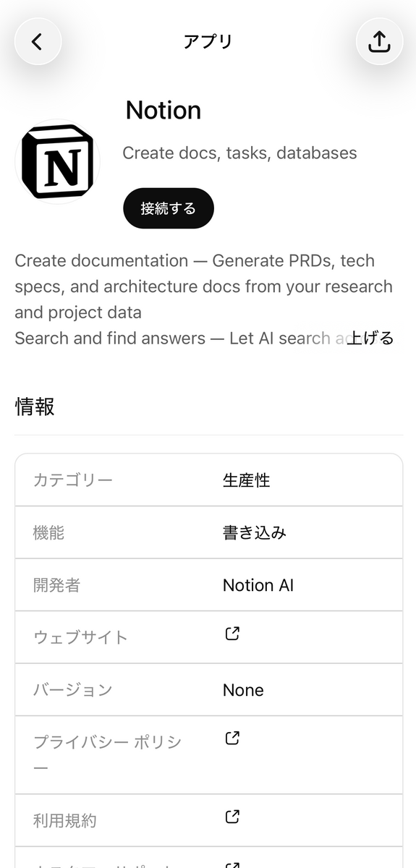
Task: Tap the アプリ page title
Action: (x=208, y=41)
